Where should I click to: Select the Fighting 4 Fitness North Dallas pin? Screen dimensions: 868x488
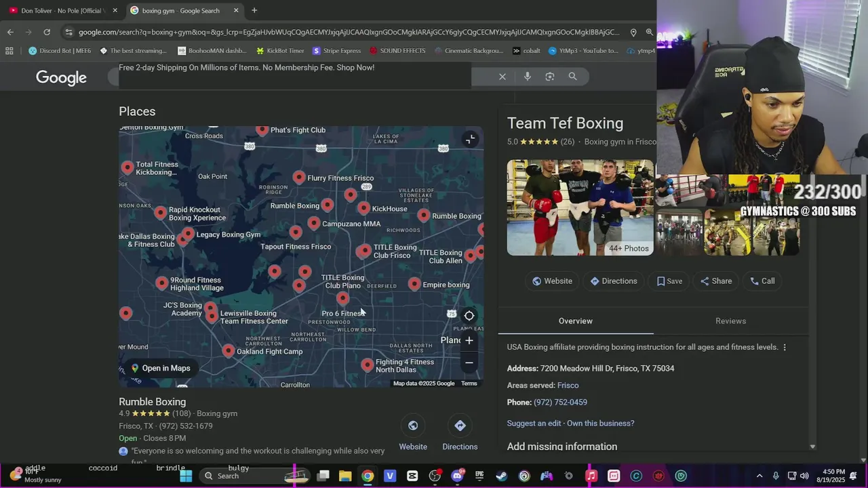(367, 365)
